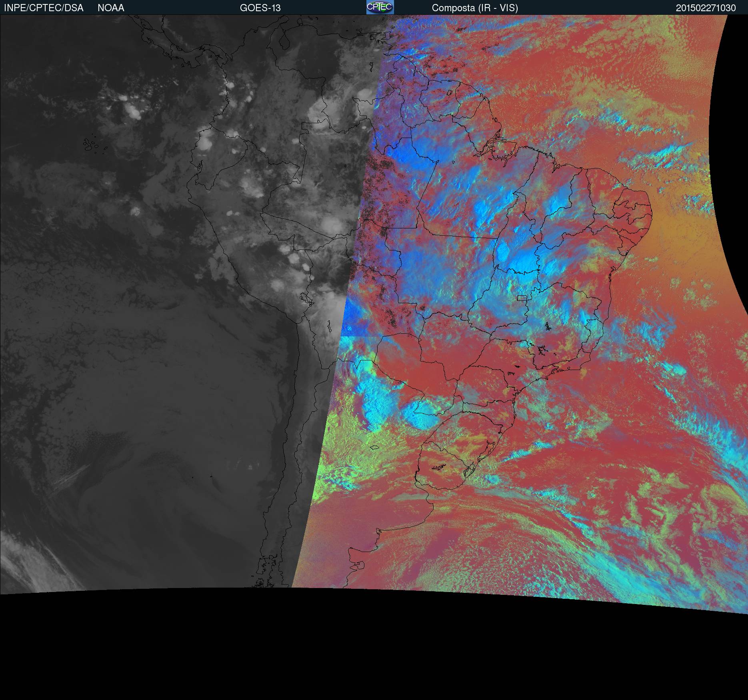Click the CPTEC logo in the header
This screenshot has height=700, width=748.
[380, 7]
